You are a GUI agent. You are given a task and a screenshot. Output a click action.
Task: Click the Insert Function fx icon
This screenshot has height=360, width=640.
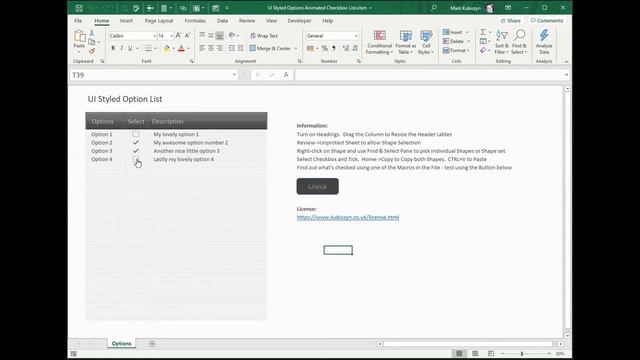coord(286,75)
